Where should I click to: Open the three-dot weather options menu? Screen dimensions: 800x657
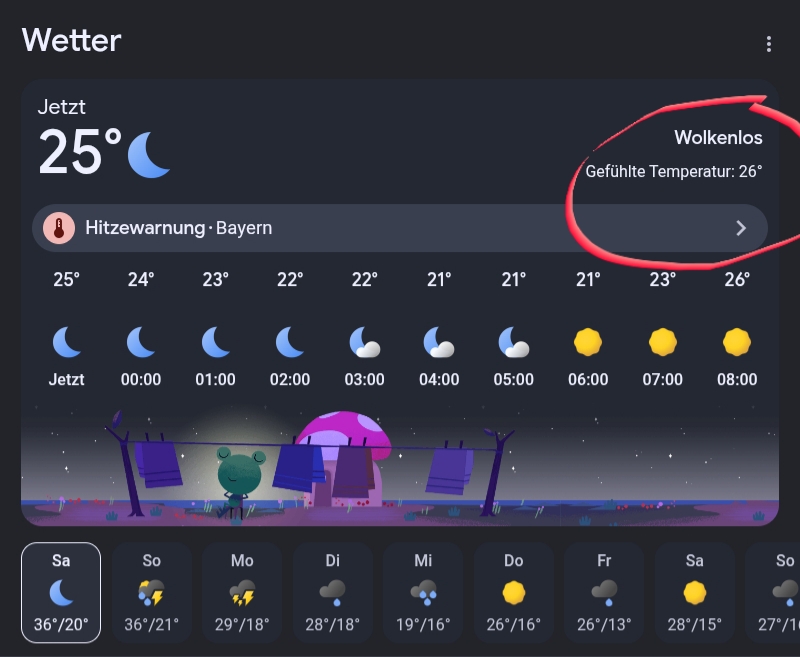tap(768, 44)
